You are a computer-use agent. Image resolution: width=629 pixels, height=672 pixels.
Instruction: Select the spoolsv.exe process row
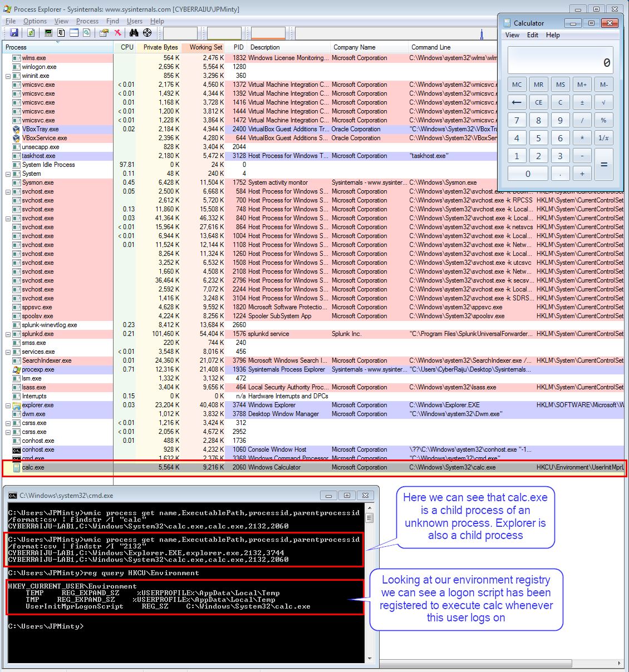pos(313,316)
